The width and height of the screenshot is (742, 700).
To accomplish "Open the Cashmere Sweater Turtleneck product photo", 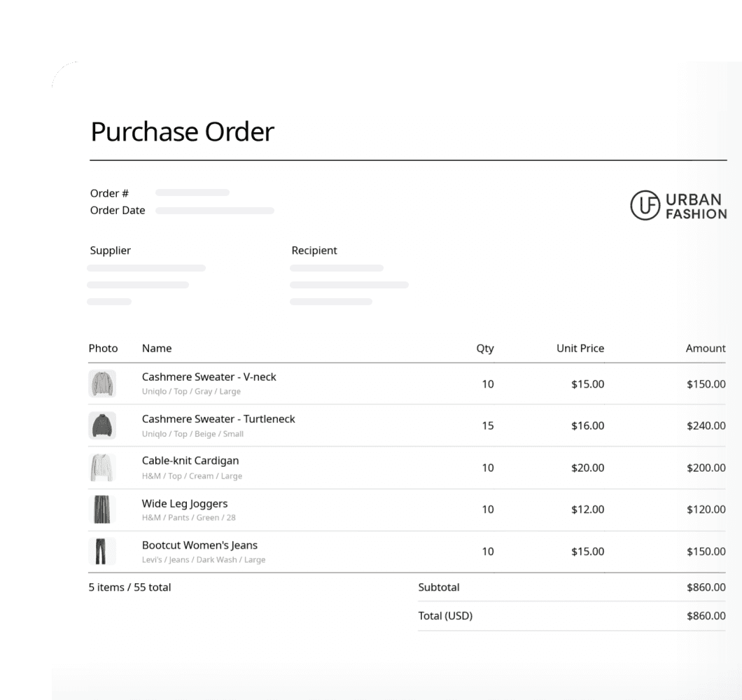I will click(x=102, y=426).
